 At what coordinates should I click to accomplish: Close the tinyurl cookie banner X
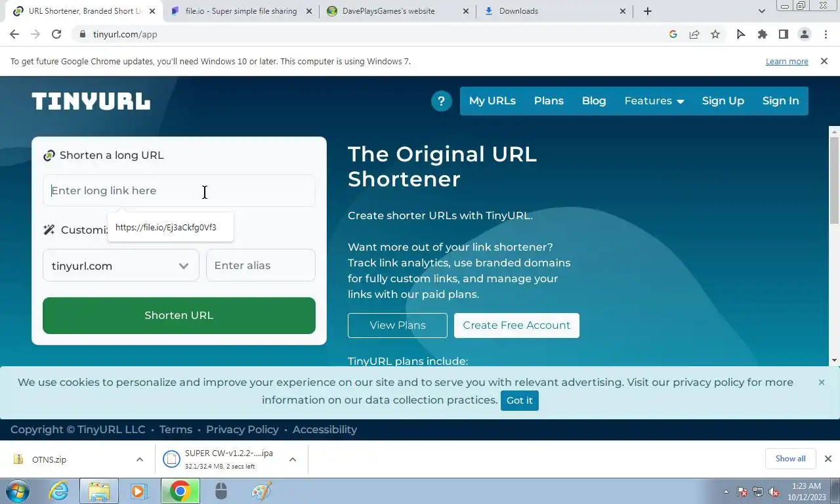pos(821,382)
